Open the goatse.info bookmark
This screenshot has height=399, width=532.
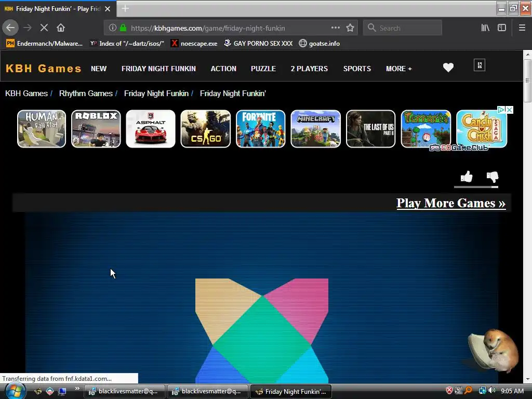(x=320, y=44)
